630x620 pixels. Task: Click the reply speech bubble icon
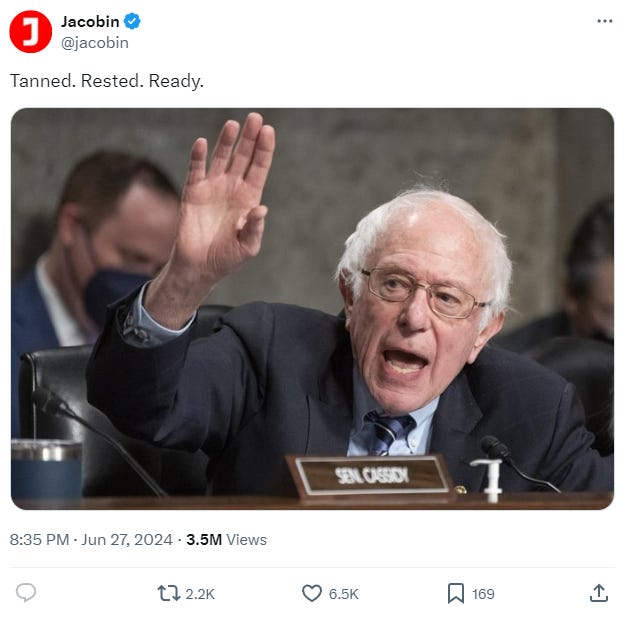(26, 593)
